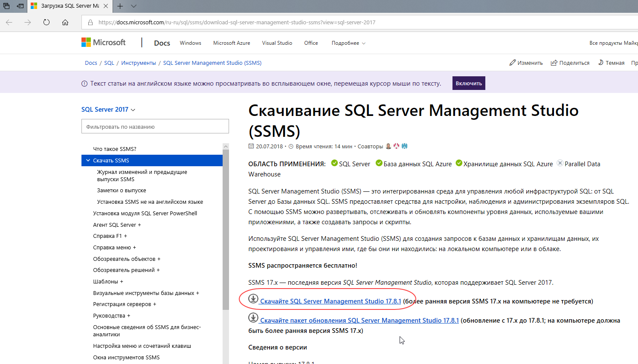
Task: Click the sidebar scrollbar up arrow
Action: pos(226,146)
